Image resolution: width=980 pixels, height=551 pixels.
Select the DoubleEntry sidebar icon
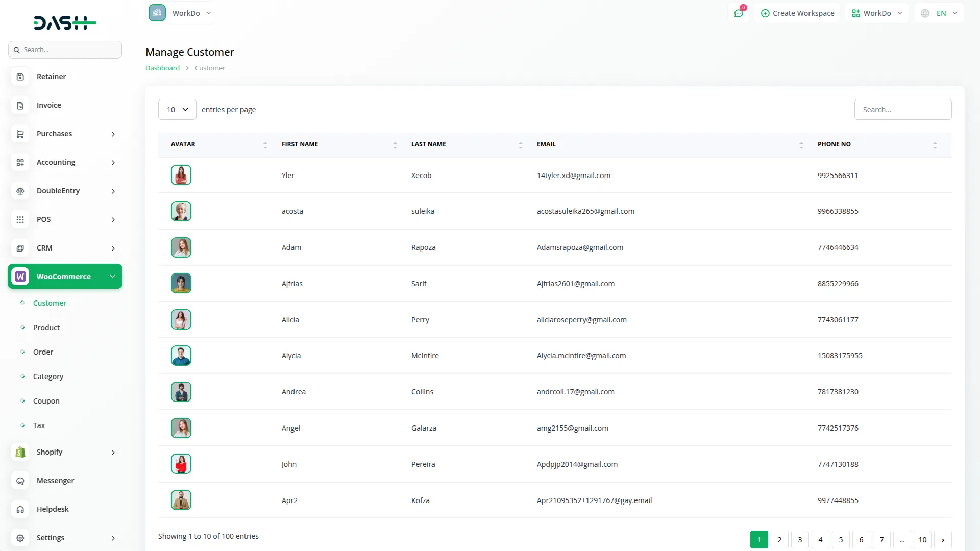(20, 191)
